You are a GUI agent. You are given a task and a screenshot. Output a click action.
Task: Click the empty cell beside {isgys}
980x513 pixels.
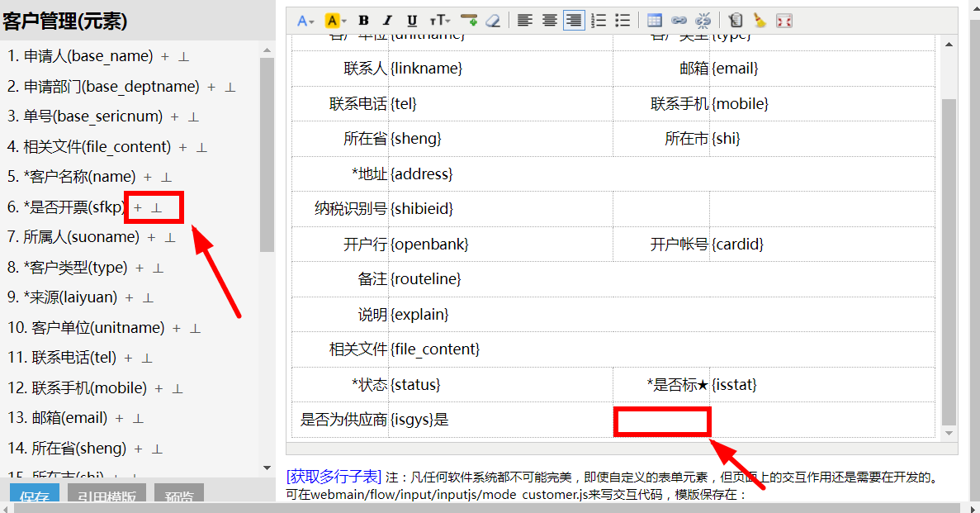tap(662, 420)
